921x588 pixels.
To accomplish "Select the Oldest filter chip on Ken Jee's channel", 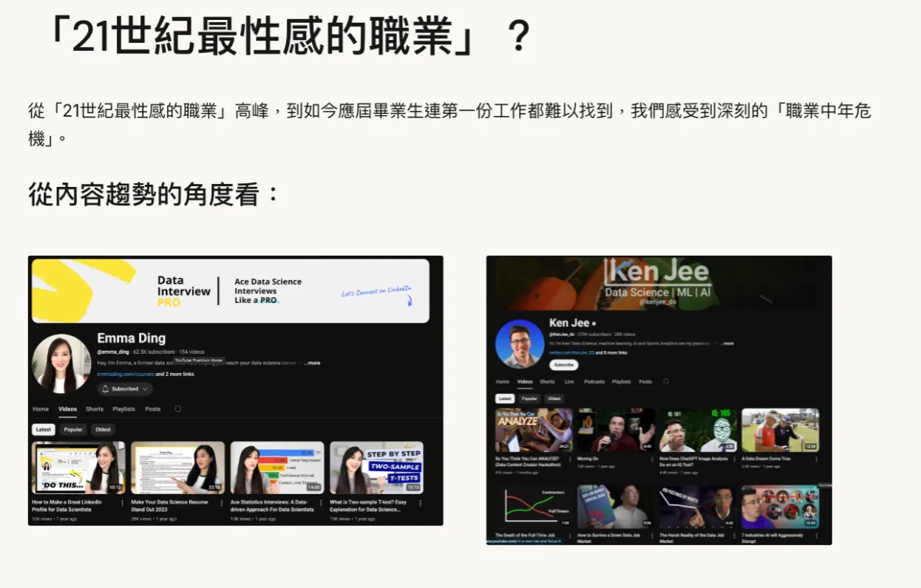I will [x=554, y=398].
